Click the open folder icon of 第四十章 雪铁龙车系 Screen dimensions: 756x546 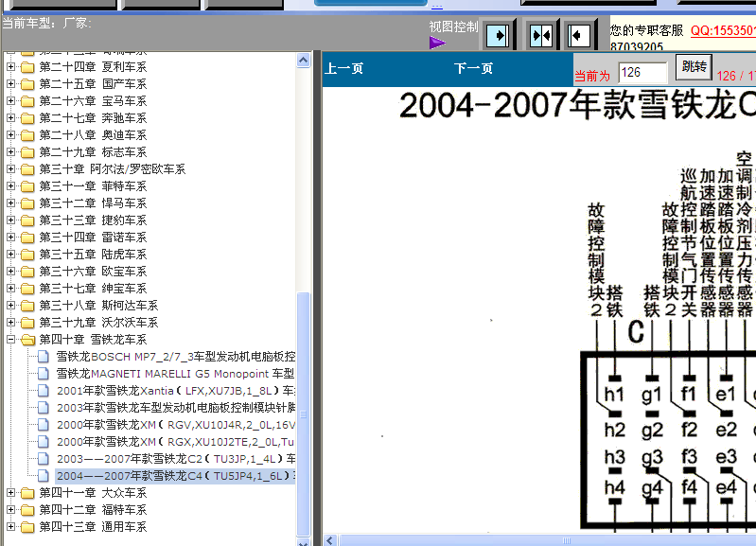(x=27, y=340)
